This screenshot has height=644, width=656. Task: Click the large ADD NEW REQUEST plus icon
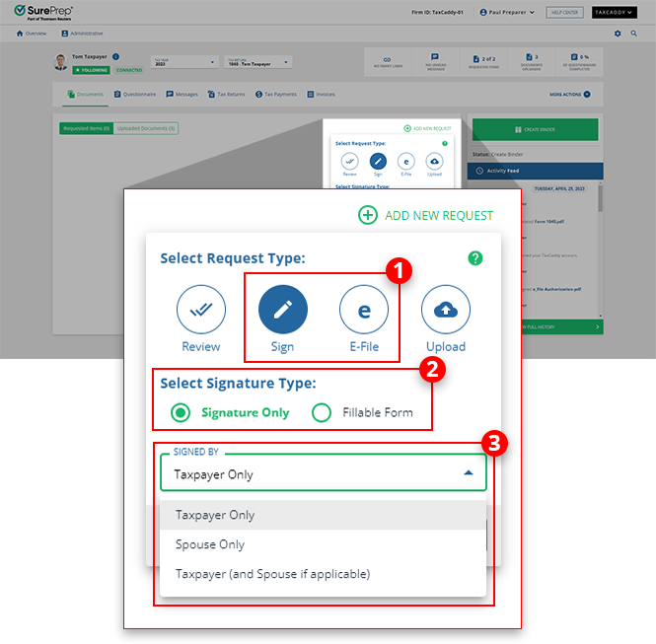coord(367,215)
